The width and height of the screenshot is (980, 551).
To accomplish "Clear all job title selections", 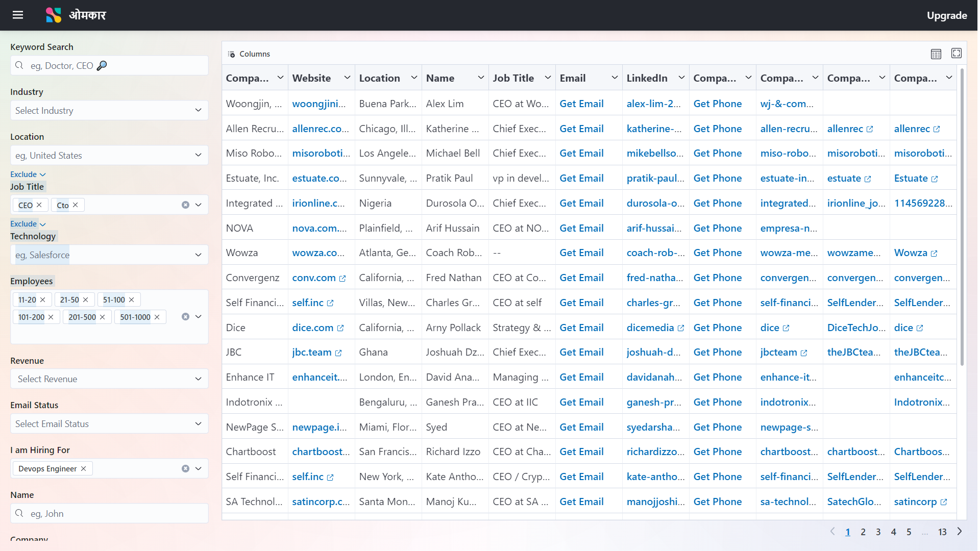I will coord(185,205).
